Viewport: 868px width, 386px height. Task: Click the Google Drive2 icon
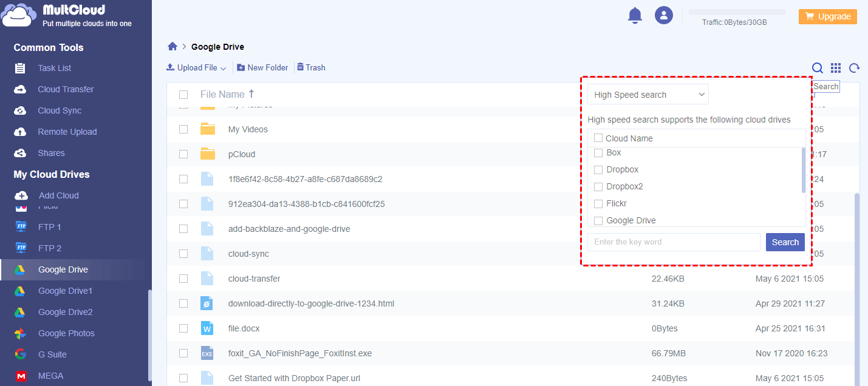click(20, 312)
